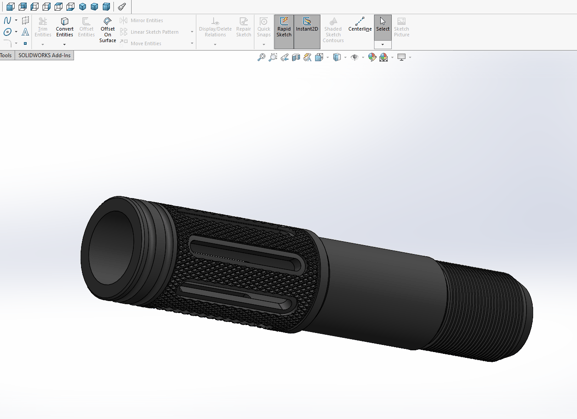Switch to the Isometric view cube

pyautogui.click(x=82, y=6)
